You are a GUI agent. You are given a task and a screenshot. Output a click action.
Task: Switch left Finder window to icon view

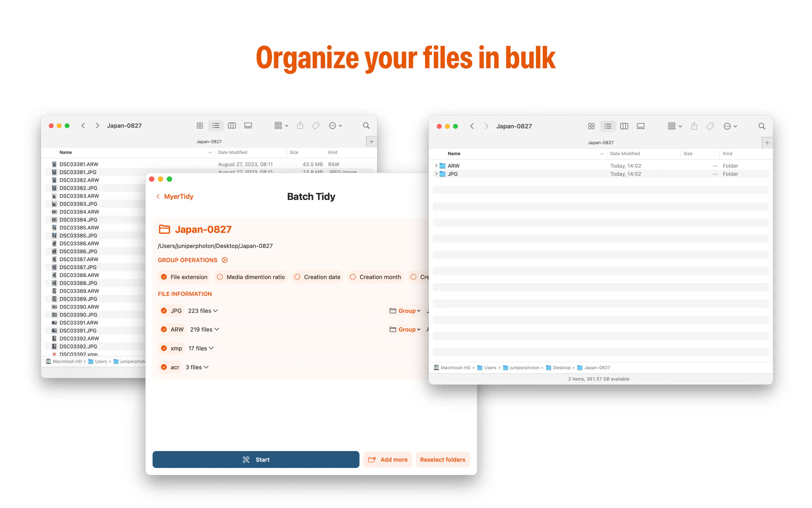pos(200,126)
